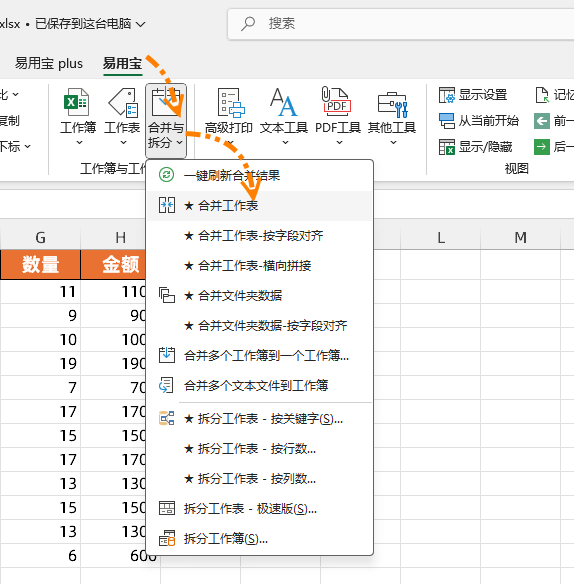Click the 拆分工作表按关键字 icon
Image resolution: width=574 pixels, height=584 pixels.
pyautogui.click(x=167, y=418)
